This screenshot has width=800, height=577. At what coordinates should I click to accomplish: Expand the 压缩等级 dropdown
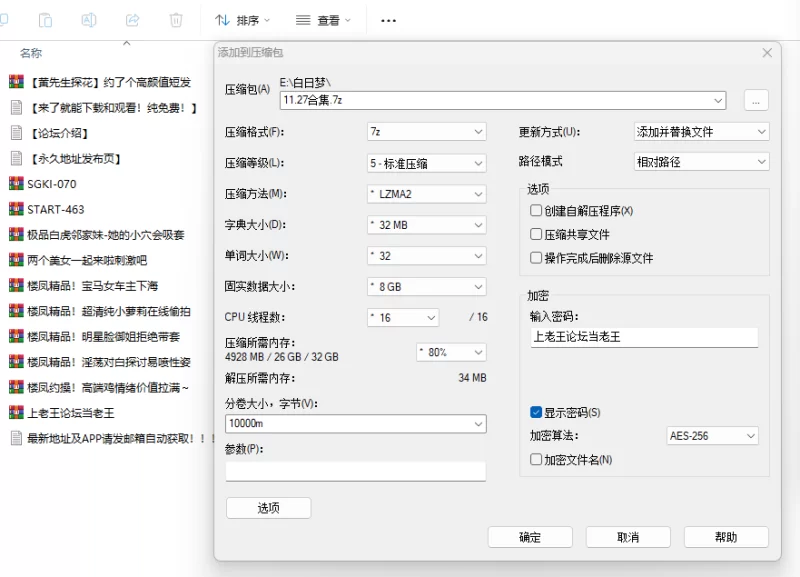[426, 163]
